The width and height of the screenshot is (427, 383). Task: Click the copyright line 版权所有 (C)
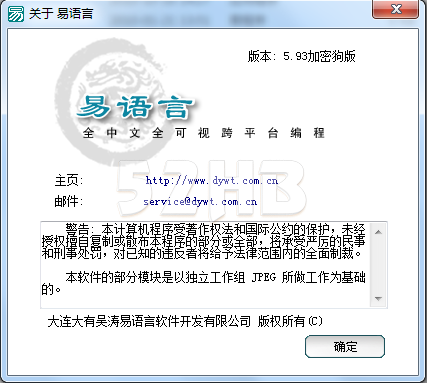pos(290,321)
